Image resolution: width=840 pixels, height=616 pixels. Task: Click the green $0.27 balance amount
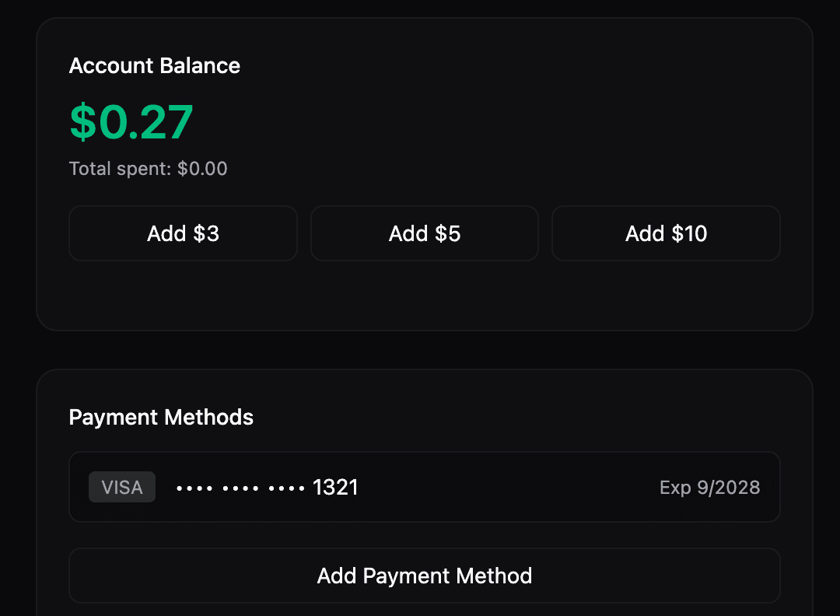131,121
